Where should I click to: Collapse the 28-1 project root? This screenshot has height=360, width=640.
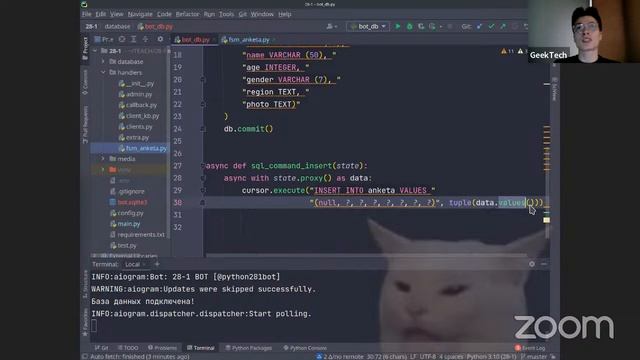(x=95, y=51)
